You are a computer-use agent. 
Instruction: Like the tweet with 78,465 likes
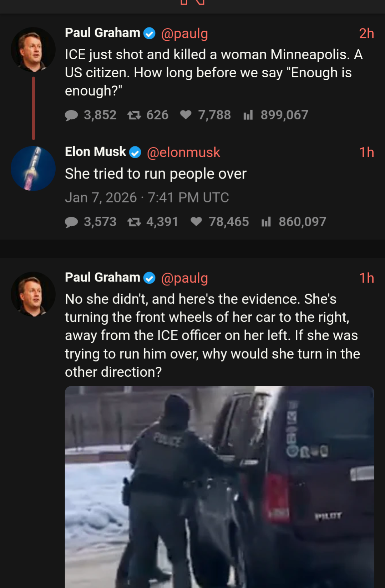pyautogui.click(x=196, y=222)
